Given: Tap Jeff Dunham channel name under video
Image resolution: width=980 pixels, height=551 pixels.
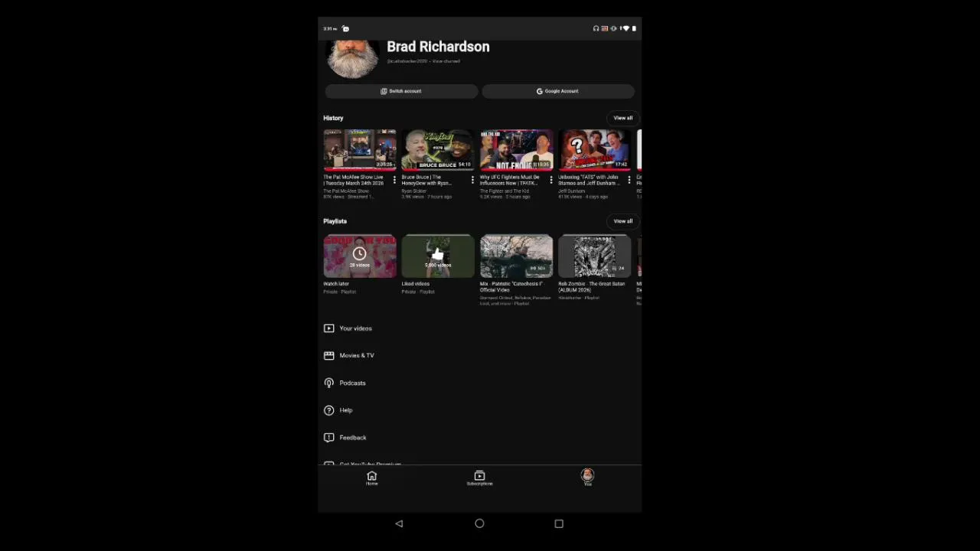Looking at the screenshot, I should click(571, 191).
